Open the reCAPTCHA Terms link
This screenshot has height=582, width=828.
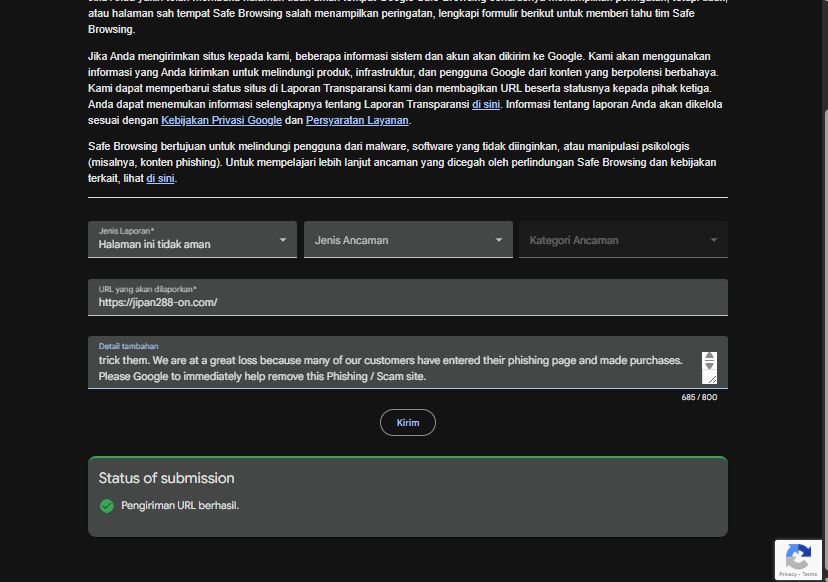click(810, 574)
